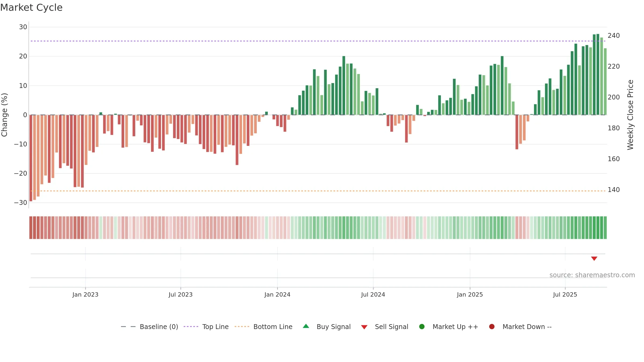Click the rightmost green heatmap strip cell
The width and height of the screenshot is (644, 362).
(x=605, y=227)
